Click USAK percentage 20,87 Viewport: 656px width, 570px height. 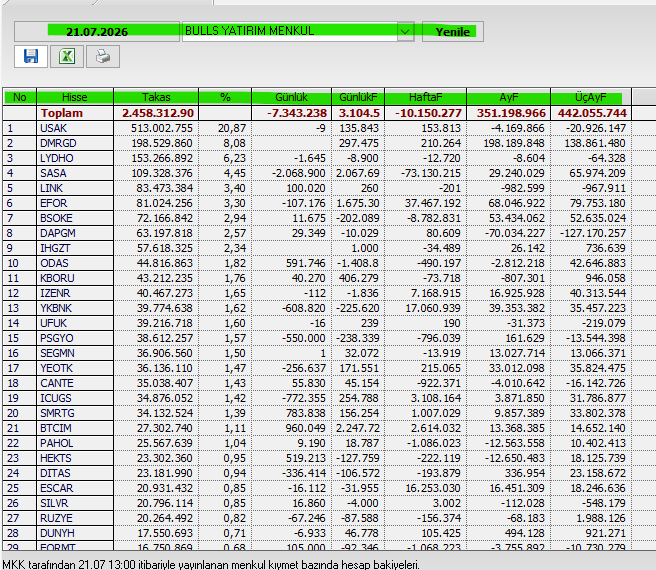coord(234,128)
